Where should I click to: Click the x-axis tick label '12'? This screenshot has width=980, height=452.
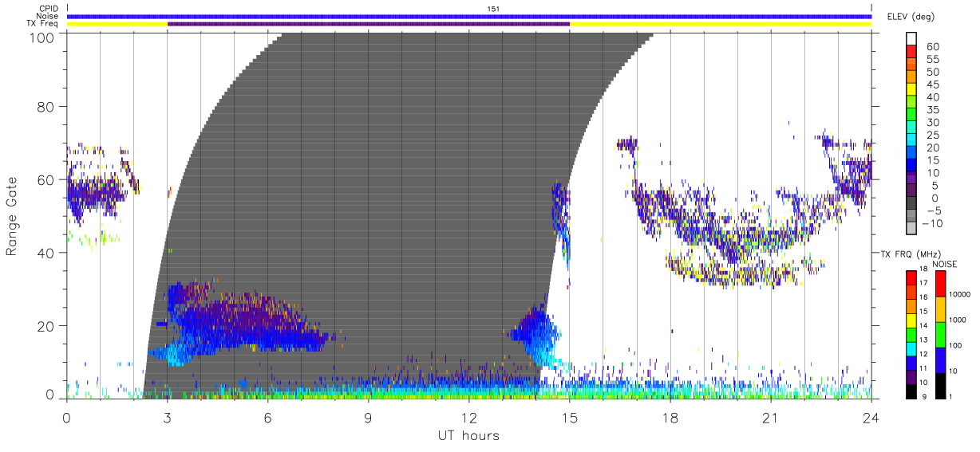tap(468, 417)
